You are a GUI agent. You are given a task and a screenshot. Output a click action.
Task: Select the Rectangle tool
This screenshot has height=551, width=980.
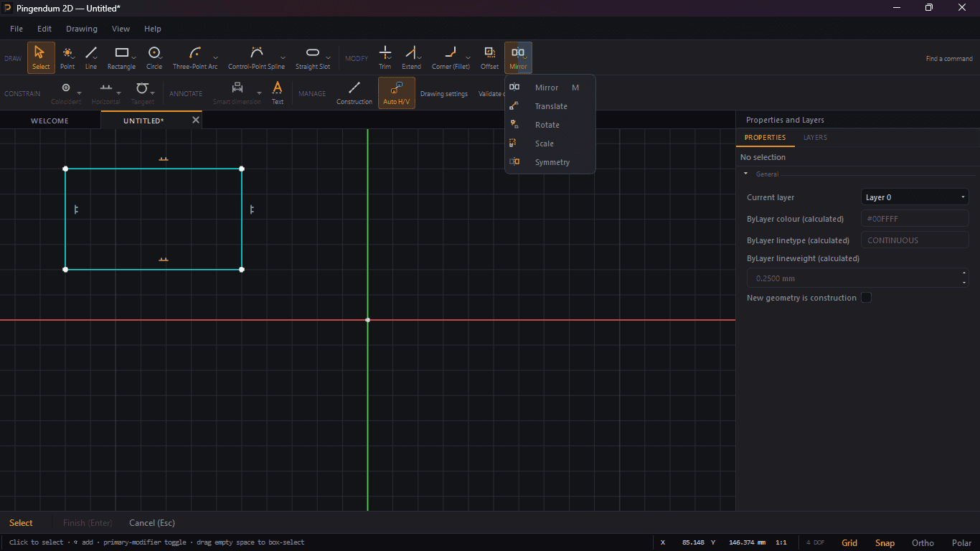(x=121, y=57)
